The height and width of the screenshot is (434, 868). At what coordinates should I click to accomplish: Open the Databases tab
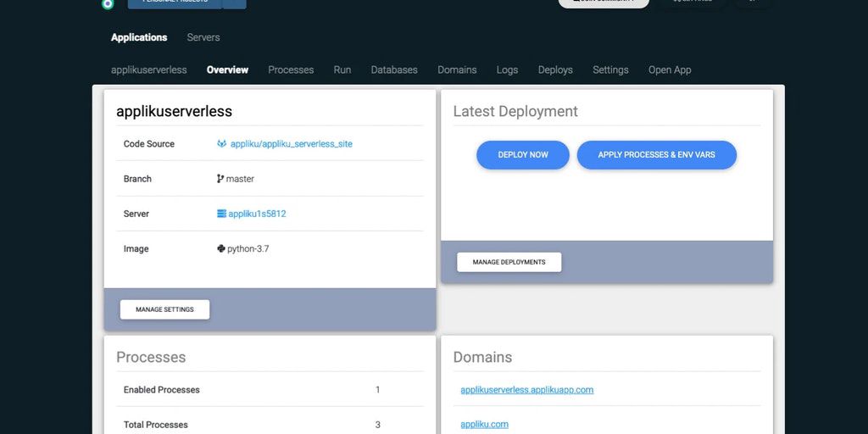394,70
